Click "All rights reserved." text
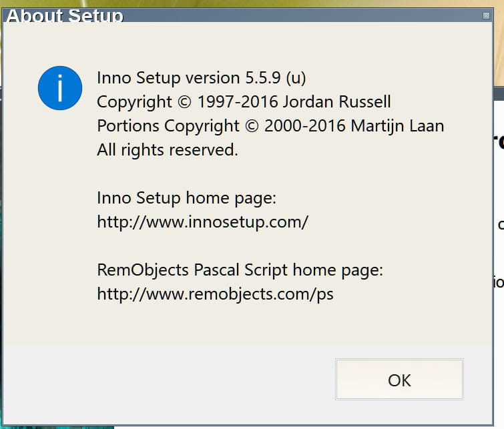The width and height of the screenshot is (504, 429). tap(168, 149)
